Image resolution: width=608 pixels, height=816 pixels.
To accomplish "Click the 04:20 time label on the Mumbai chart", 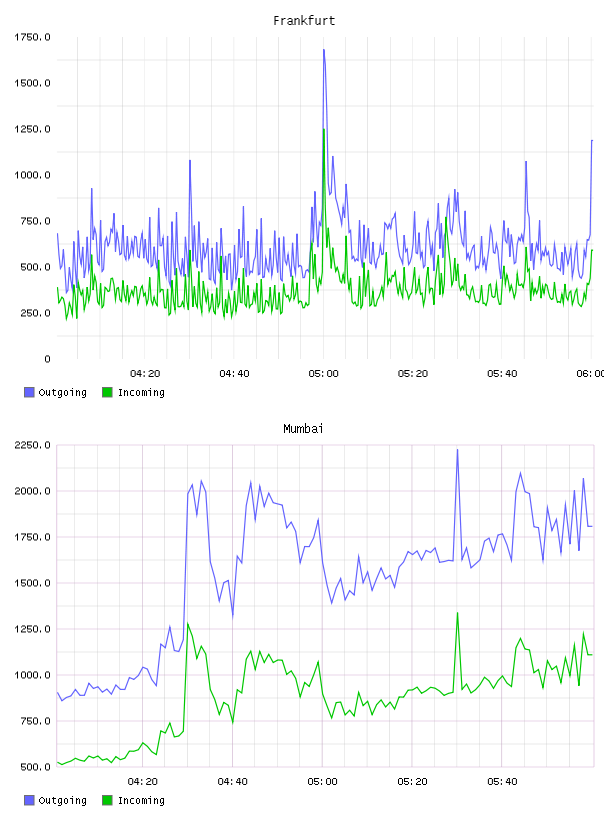I will (143, 782).
